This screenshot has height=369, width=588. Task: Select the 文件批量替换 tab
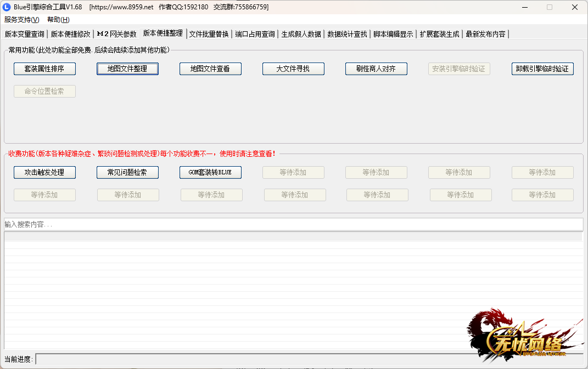tap(209, 34)
